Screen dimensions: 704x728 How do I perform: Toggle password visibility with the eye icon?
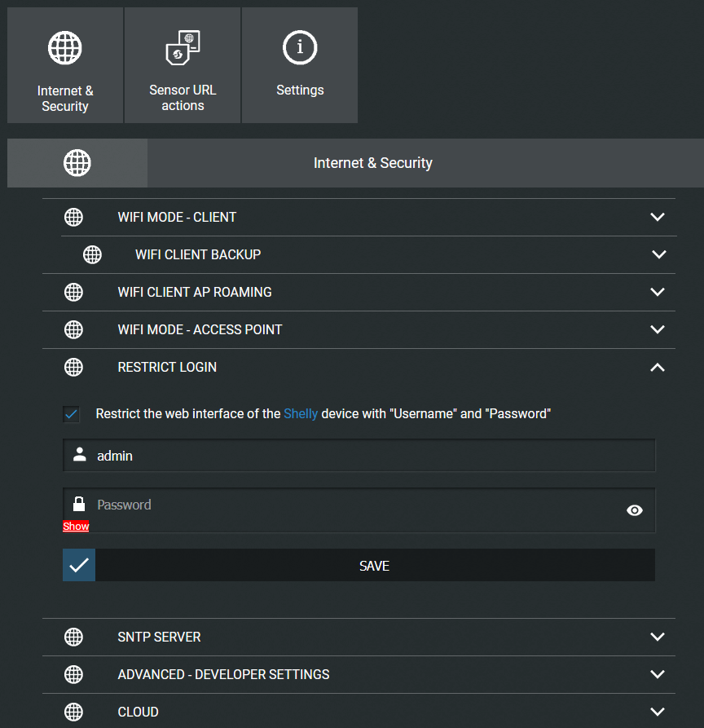click(x=635, y=510)
